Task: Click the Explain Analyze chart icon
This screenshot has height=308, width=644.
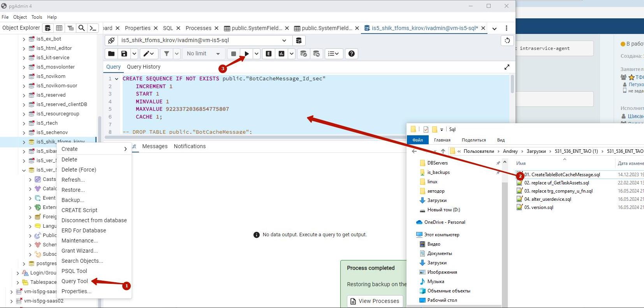Action: 282,54
